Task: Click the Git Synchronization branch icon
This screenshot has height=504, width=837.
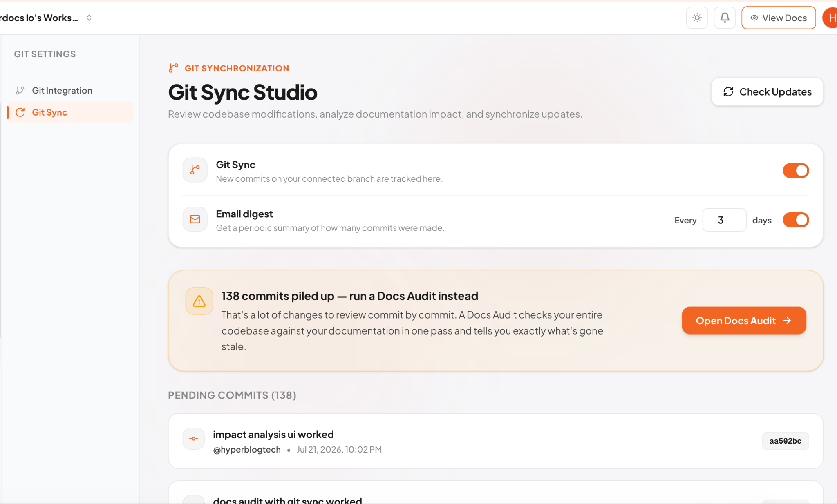Action: [x=174, y=68]
